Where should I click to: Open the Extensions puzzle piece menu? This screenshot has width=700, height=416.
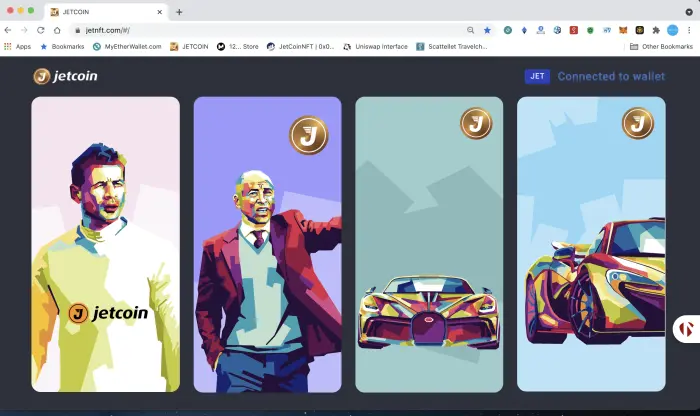[656, 30]
